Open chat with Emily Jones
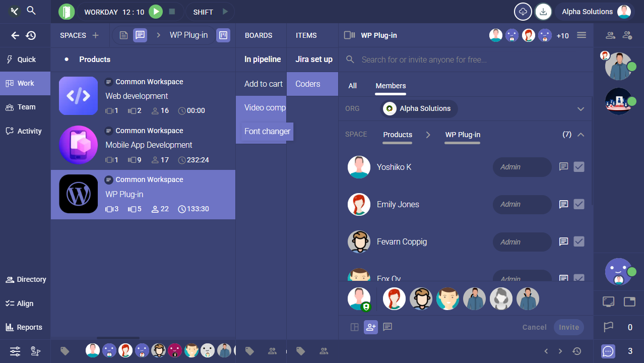The image size is (644, 363). click(564, 204)
